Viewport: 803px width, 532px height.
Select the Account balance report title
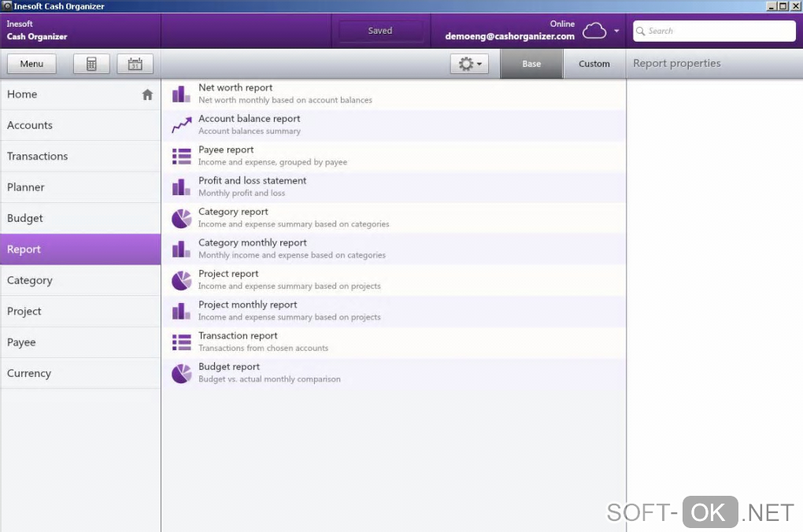(x=250, y=119)
